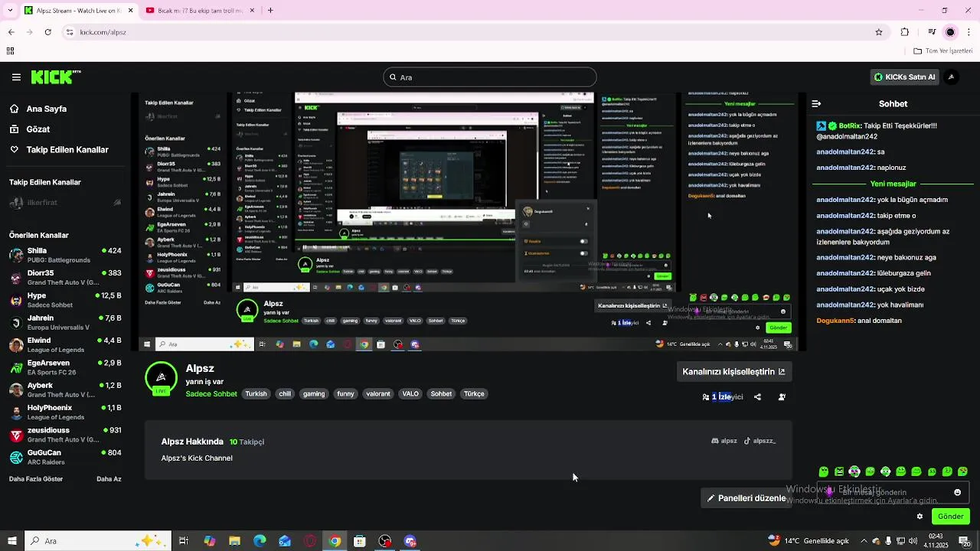
Task: Open Windows Start menu
Action: point(11,541)
